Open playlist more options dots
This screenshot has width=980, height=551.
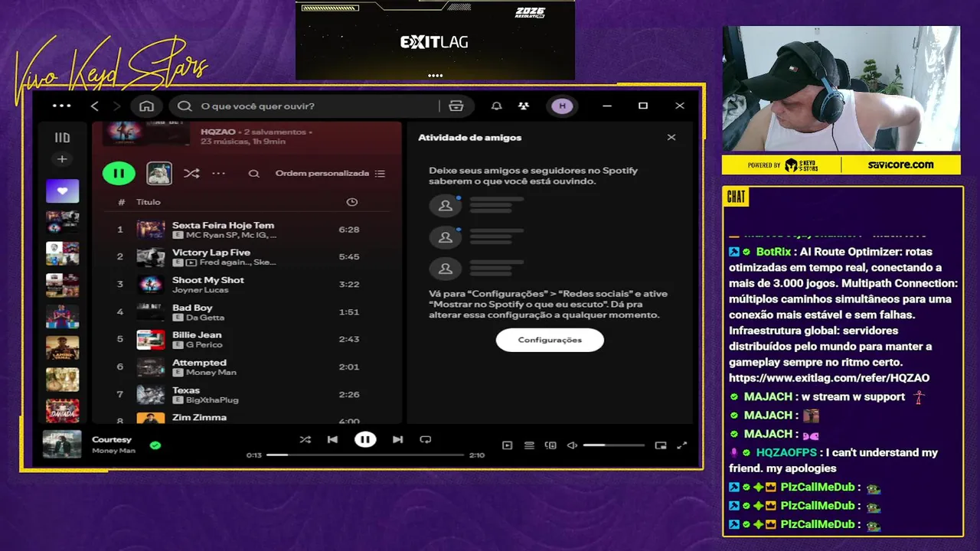coord(219,174)
